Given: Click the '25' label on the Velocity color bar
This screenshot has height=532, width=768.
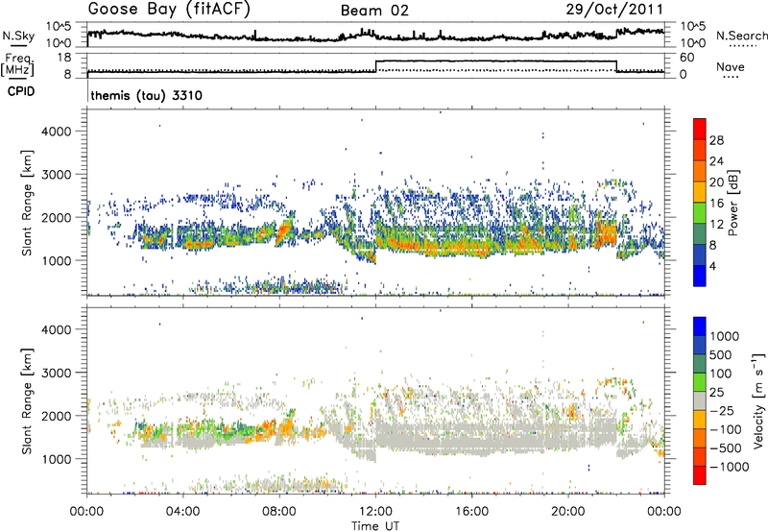Looking at the screenshot, I should click(x=716, y=392).
